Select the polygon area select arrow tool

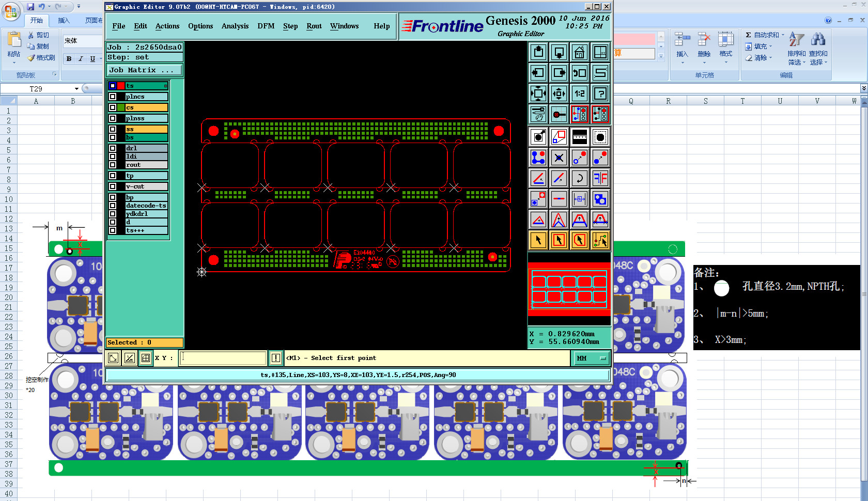pyautogui.click(x=580, y=240)
